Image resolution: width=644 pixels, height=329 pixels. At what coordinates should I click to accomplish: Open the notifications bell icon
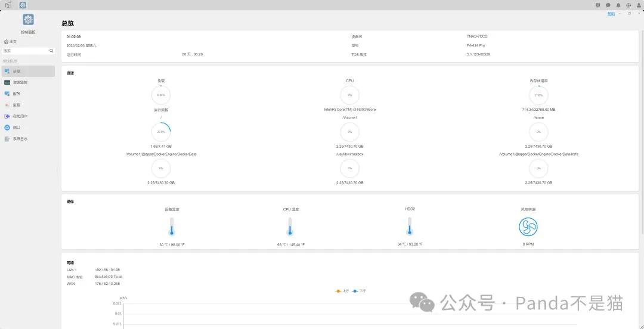click(x=618, y=5)
